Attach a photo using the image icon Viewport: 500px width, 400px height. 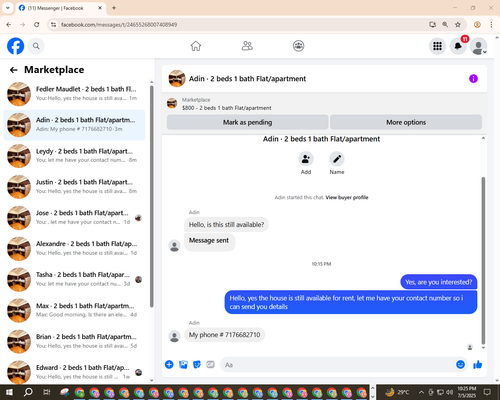click(183, 364)
